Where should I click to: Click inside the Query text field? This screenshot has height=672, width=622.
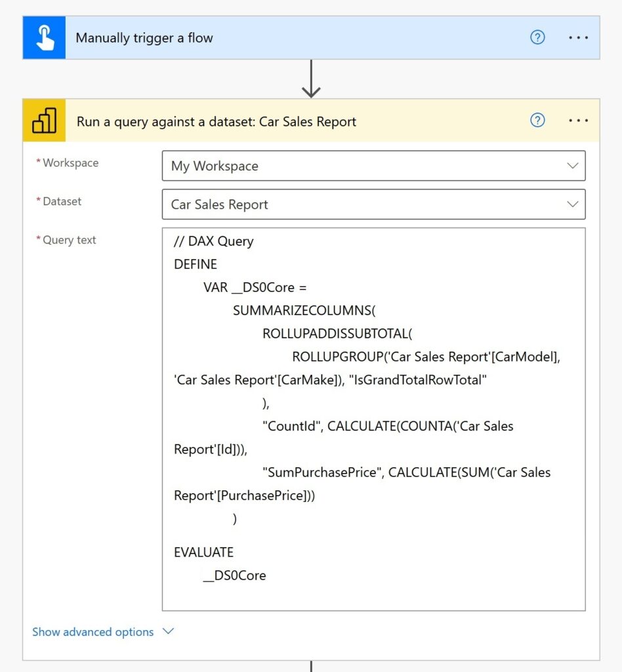[x=373, y=419]
